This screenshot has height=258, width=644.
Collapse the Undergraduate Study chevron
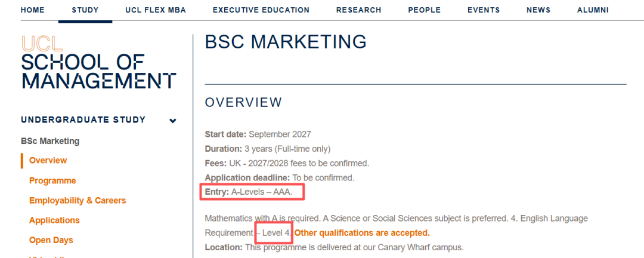pyautogui.click(x=173, y=121)
